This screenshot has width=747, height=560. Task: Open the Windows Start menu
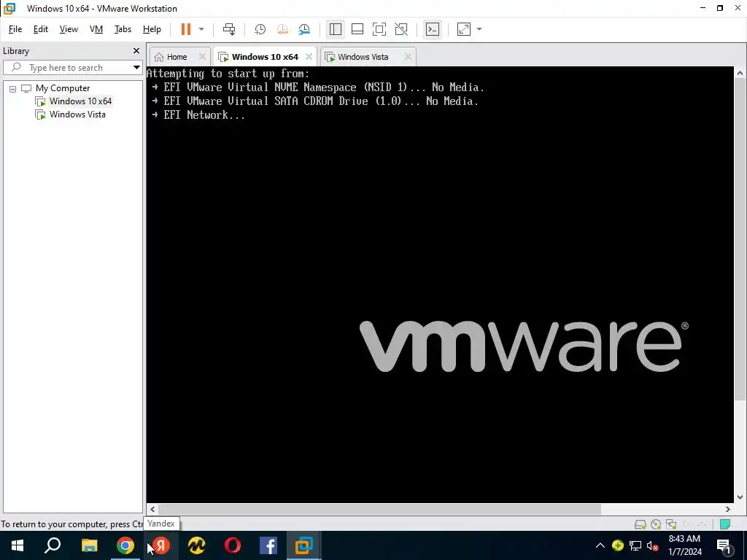click(18, 545)
